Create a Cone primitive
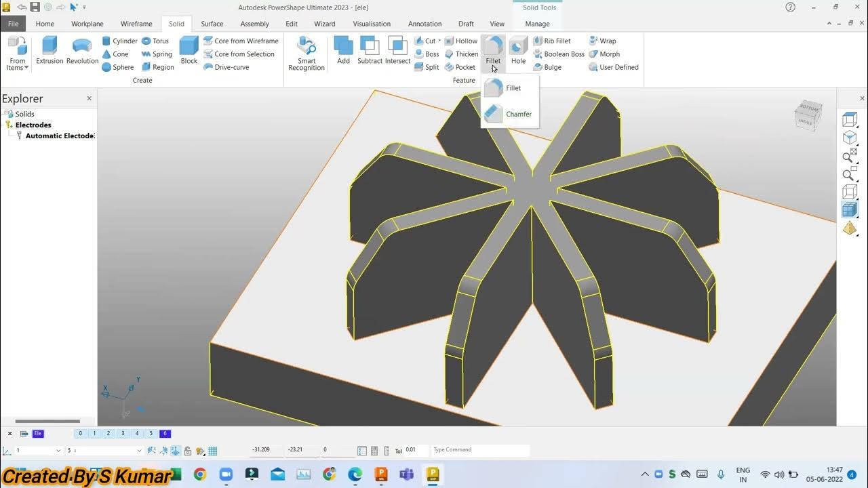Screen dimensions: 868x488 [x=115, y=54]
